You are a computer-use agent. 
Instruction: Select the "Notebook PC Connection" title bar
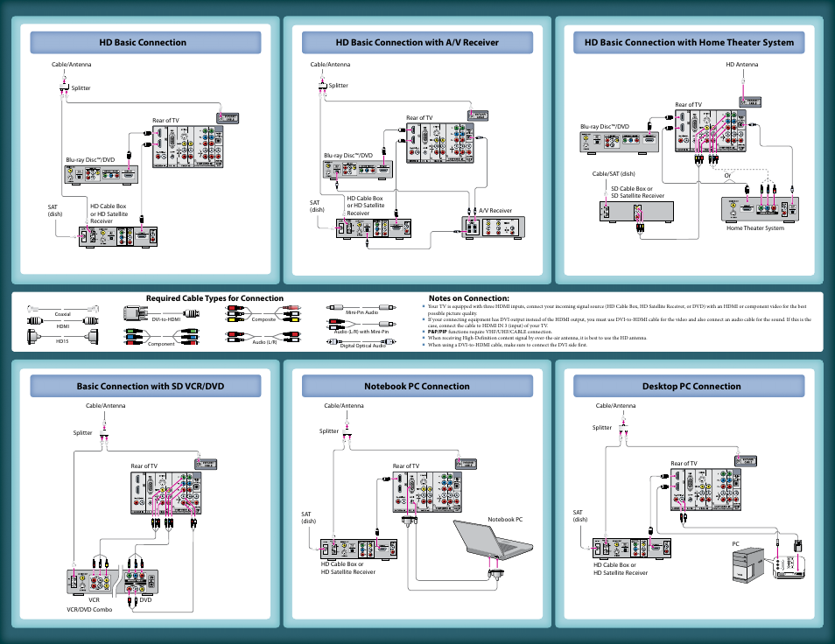417,387
